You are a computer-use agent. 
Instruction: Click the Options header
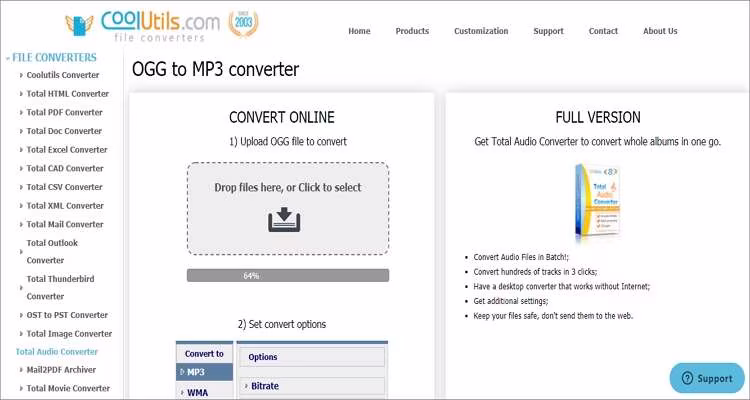pos(312,357)
